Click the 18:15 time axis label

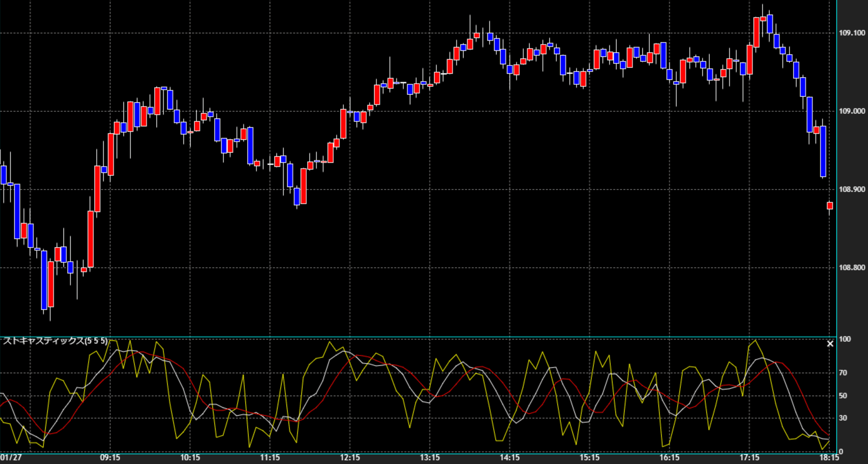pyautogui.click(x=829, y=458)
